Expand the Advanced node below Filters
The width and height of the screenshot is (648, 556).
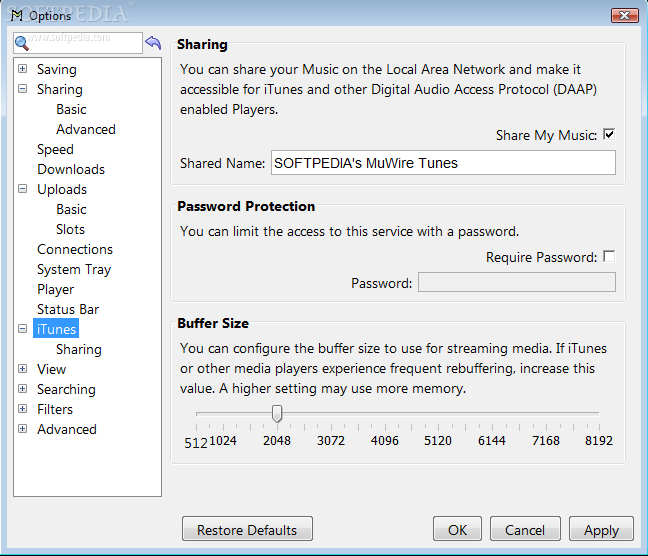coord(23,428)
